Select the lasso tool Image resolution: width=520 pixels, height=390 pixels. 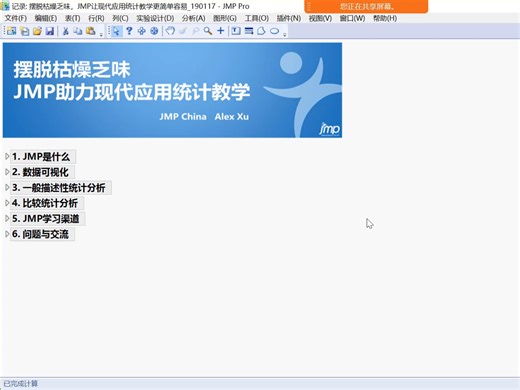point(195,31)
